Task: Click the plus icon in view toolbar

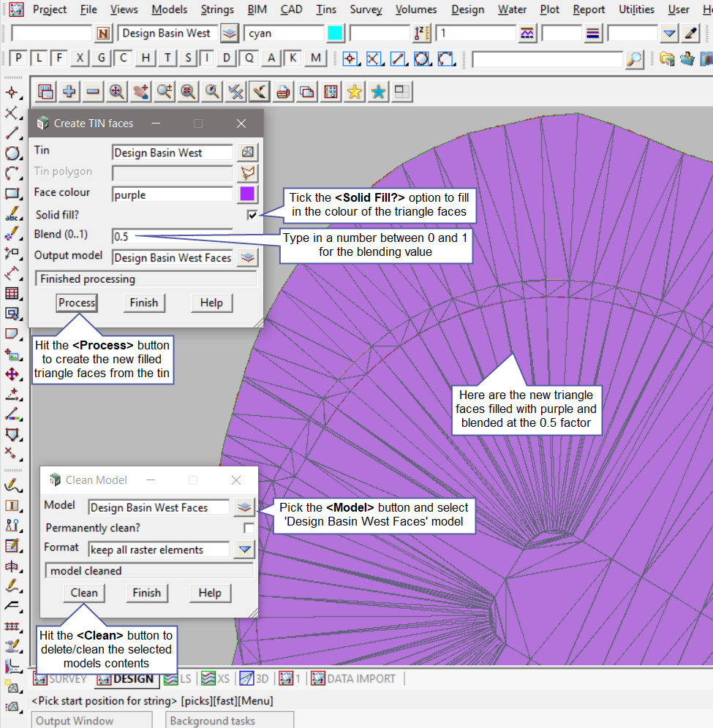Action: click(69, 91)
